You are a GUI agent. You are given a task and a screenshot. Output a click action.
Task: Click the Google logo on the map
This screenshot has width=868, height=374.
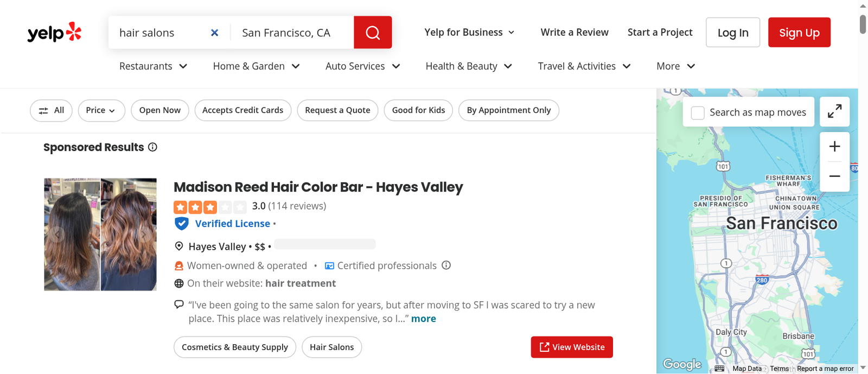click(682, 364)
